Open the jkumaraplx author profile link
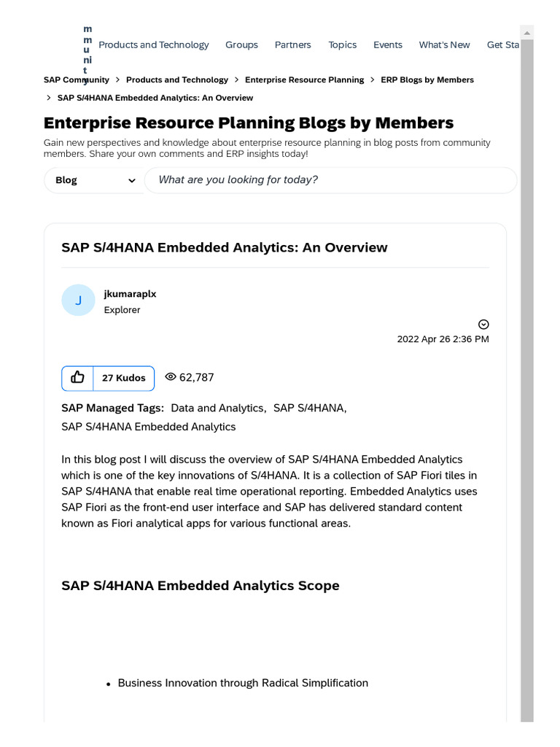 (x=130, y=294)
